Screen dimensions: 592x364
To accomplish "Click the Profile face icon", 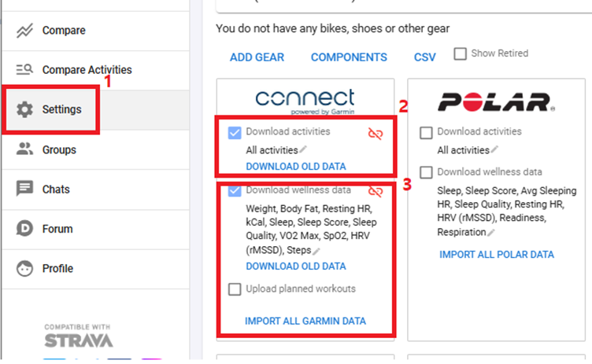I will [x=25, y=268].
